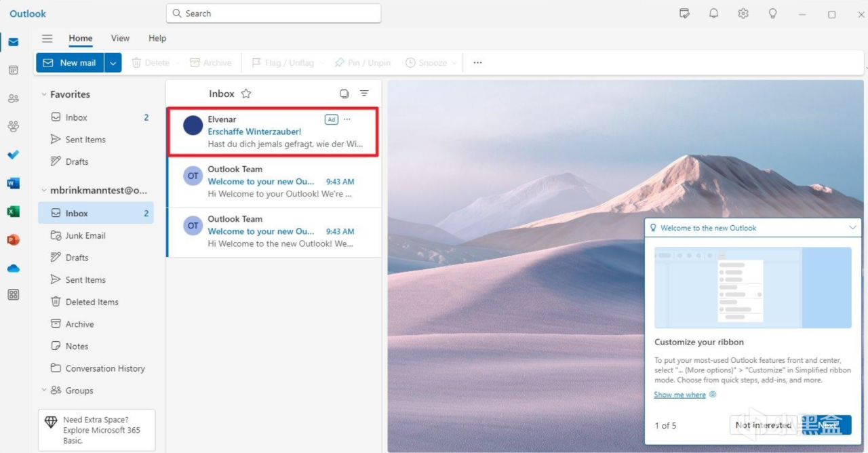Click Snooze in the toolbar
Screen dimensions: 868x453
[x=427, y=62]
